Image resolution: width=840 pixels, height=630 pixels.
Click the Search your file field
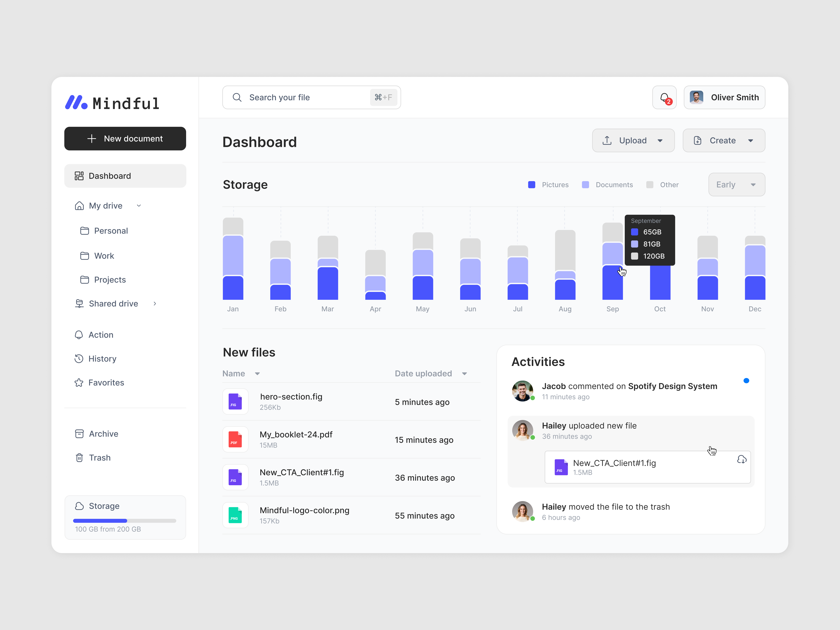click(312, 98)
